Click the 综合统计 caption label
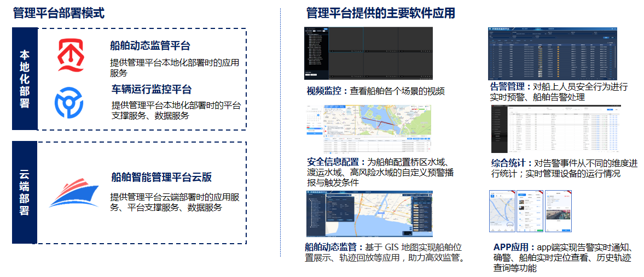The image size is (644, 277). (x=511, y=163)
